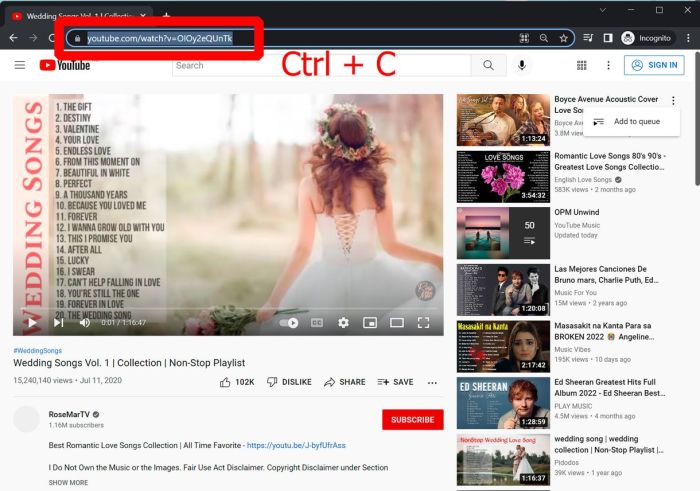Toggle the autoplay switch in player
Image resolution: width=700 pixels, height=491 pixels.
tap(289, 322)
